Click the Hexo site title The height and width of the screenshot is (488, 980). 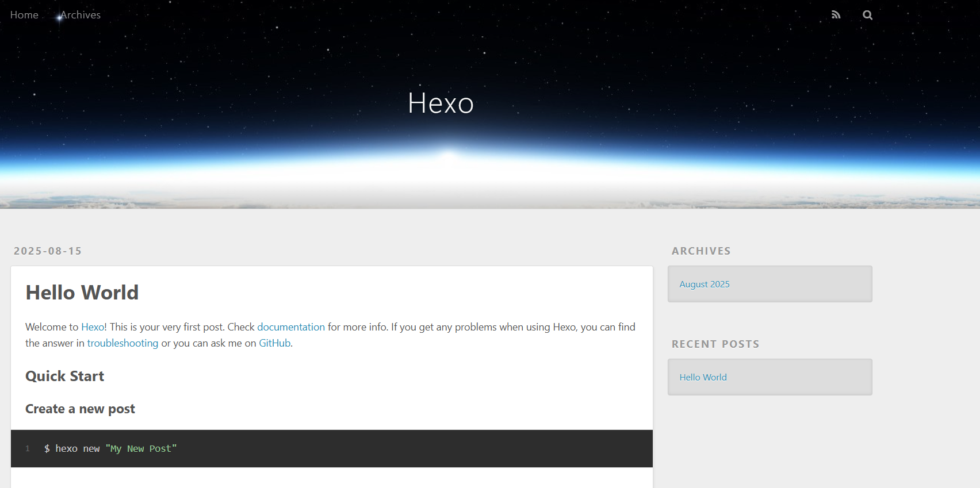point(441,103)
